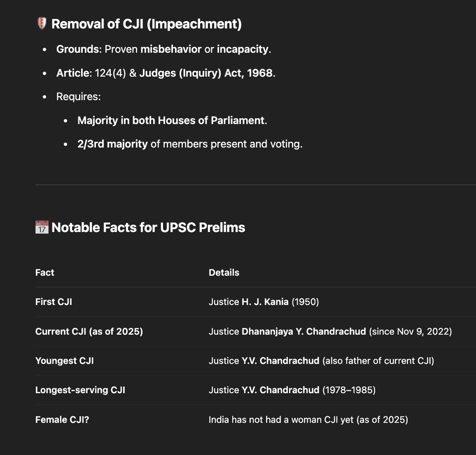Click the Grounds bullet about misbehavior or incapacity

(164, 49)
